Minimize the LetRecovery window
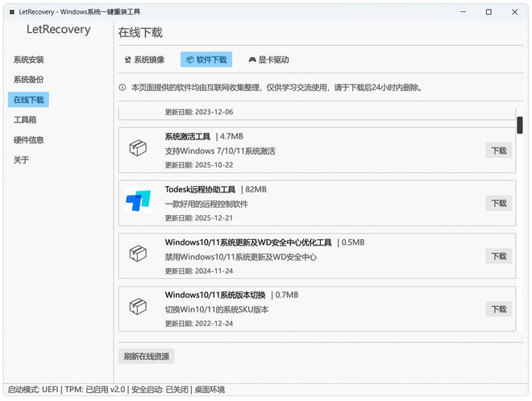532x401 pixels. (x=463, y=12)
